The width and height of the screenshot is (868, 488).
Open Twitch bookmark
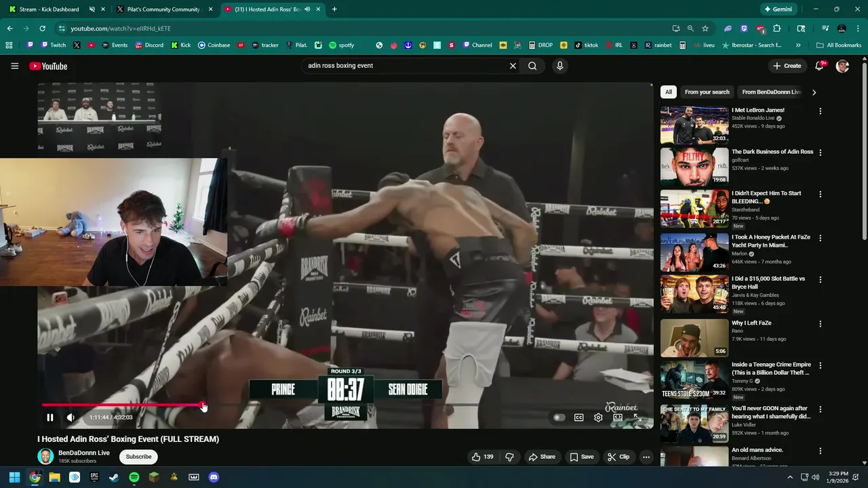pyautogui.click(x=54, y=45)
